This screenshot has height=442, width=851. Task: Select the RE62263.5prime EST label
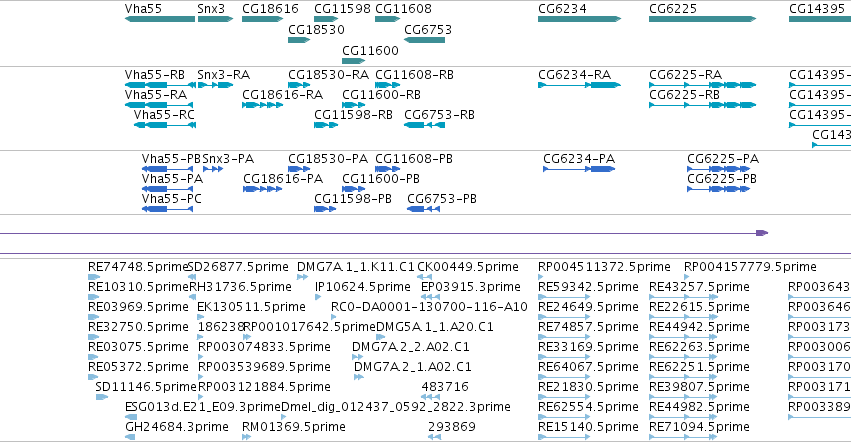pyautogui.click(x=699, y=346)
